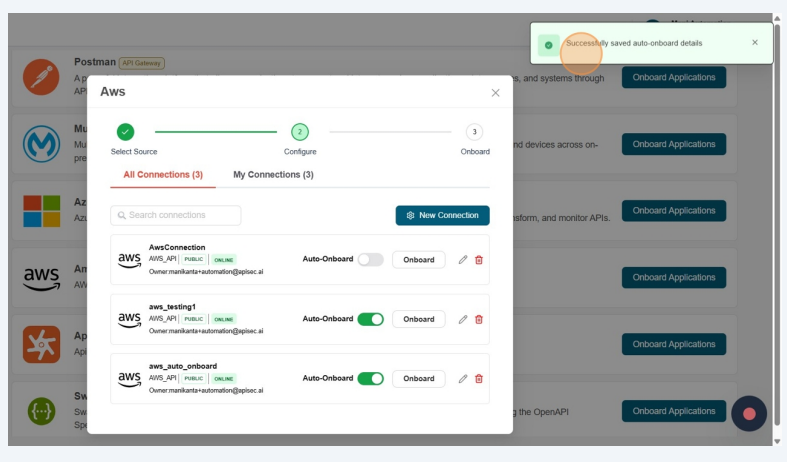Screen dimensions: 787x462
Task: Delete aws_auto_onboard with the trash icon
Action: tap(479, 379)
